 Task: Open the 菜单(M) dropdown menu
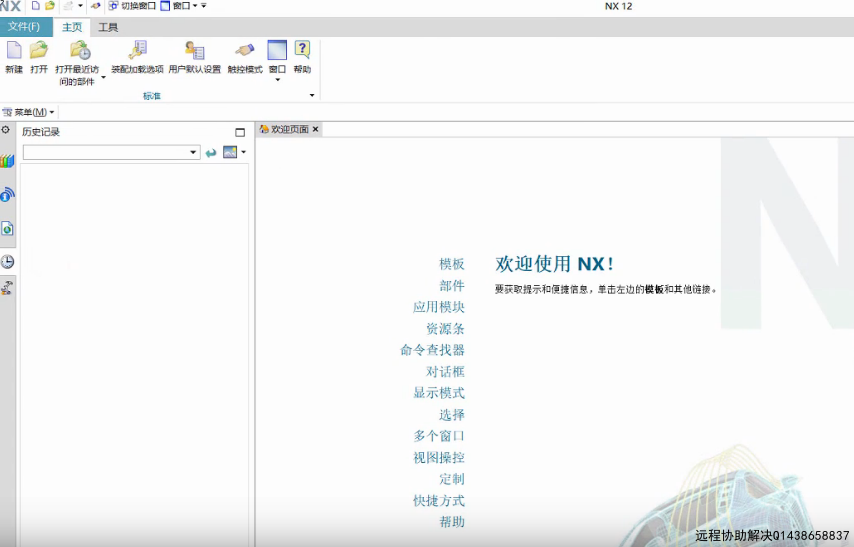[28, 112]
